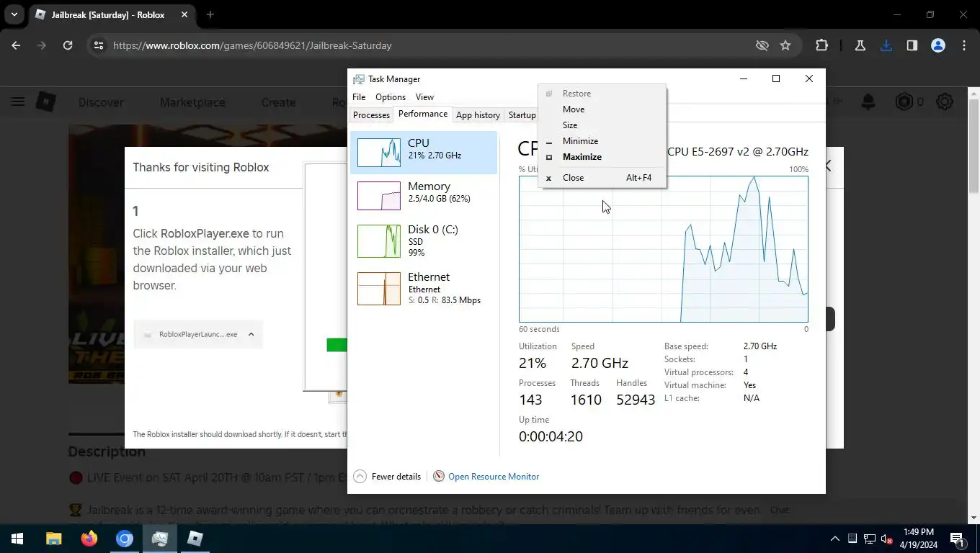Switch to Chrome taskbar button
980x553 pixels.
tap(125, 539)
